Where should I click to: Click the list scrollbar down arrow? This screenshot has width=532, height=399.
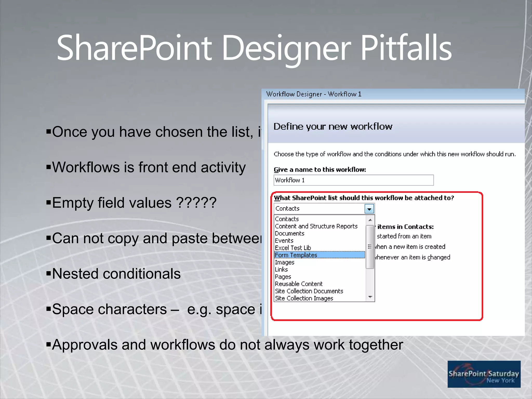tap(370, 297)
